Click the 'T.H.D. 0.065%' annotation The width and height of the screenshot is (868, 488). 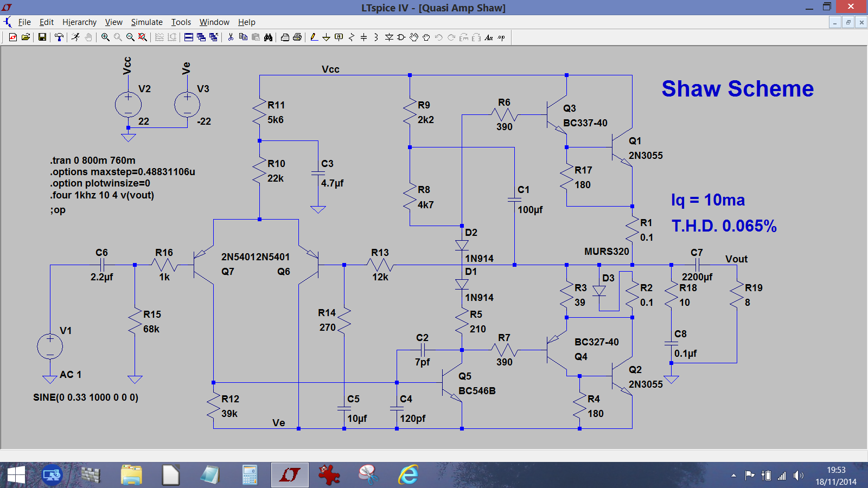(724, 226)
